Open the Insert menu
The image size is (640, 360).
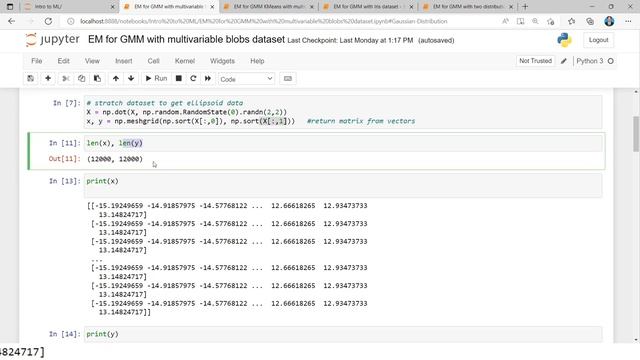coord(124,61)
